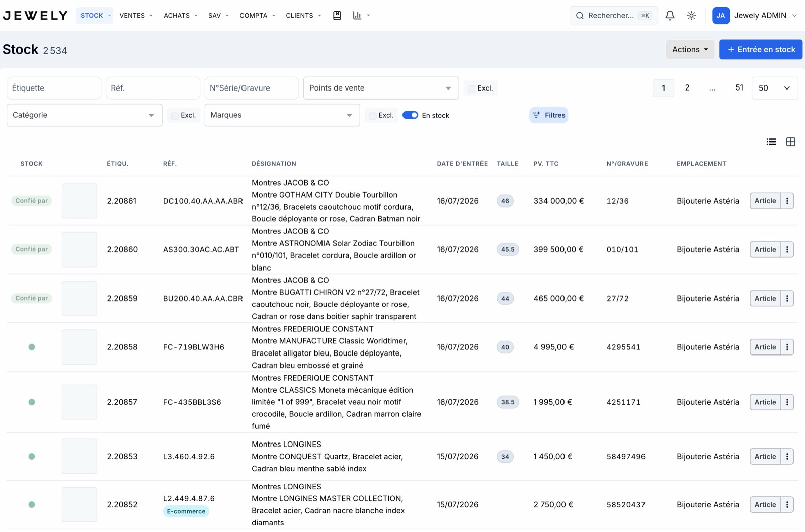
Task: Open the notifications bell
Action: point(670,16)
